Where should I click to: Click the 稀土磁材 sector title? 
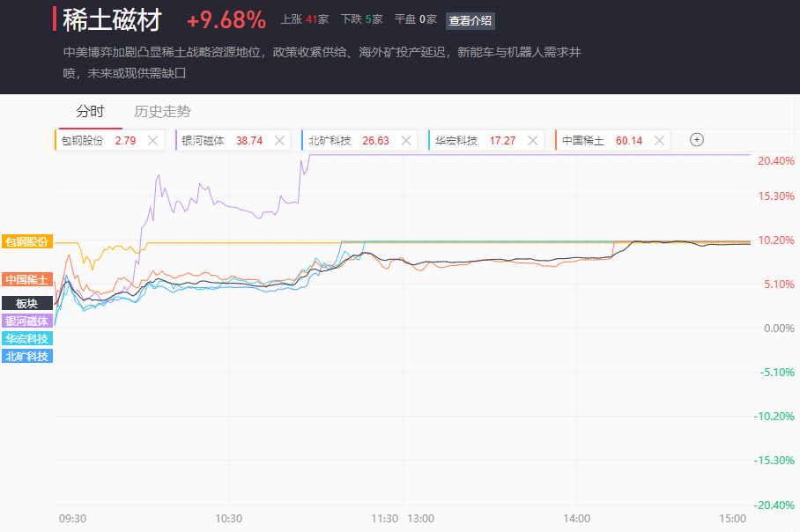tap(112, 19)
